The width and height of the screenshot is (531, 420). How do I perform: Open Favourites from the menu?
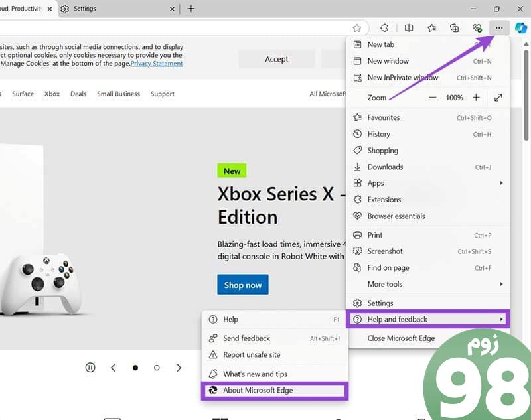428,118
